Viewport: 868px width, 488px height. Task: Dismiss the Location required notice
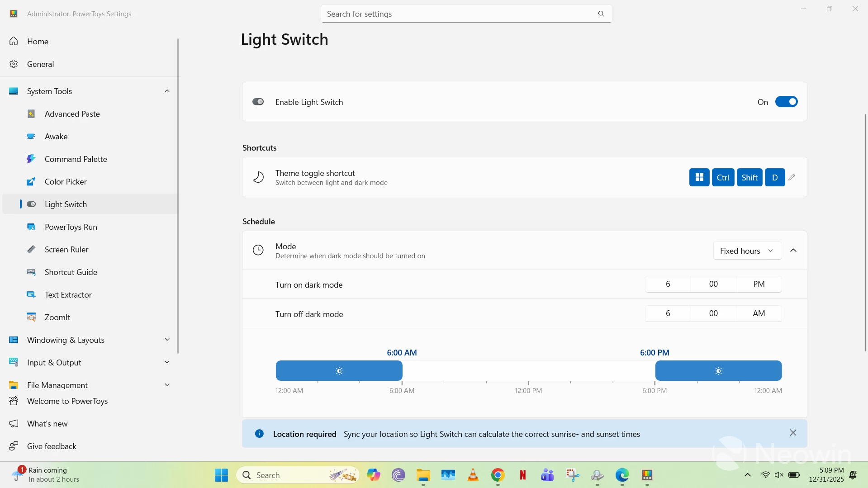[793, 433]
